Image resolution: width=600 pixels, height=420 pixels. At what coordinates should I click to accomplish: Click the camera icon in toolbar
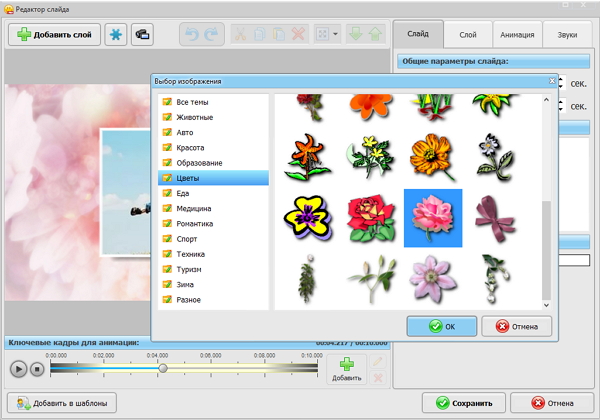(x=143, y=34)
